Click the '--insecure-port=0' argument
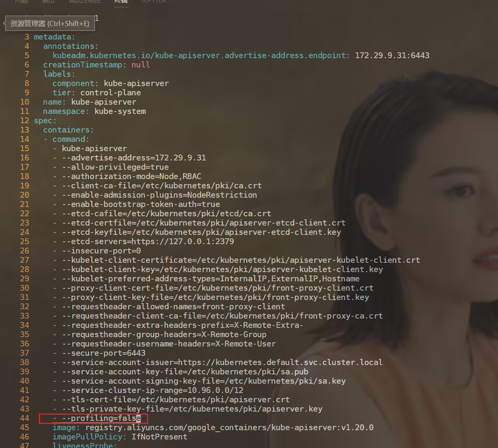 tap(101, 251)
